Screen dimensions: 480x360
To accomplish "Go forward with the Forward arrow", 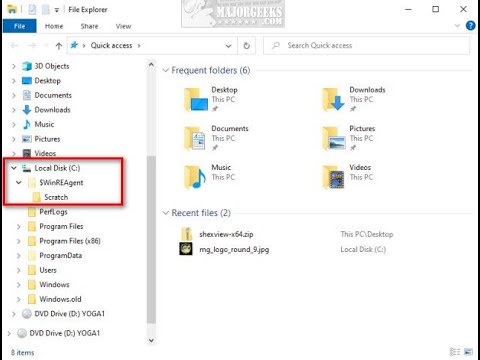I will [x=32, y=46].
